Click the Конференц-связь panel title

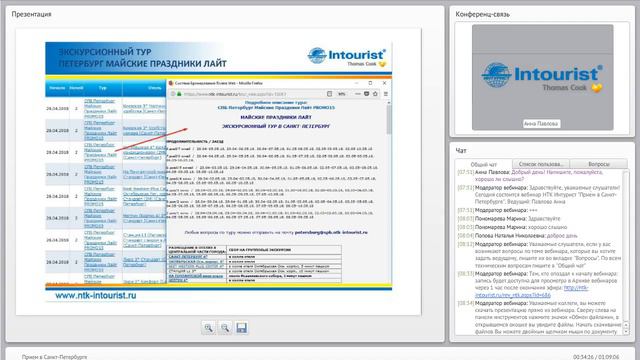(482, 14)
